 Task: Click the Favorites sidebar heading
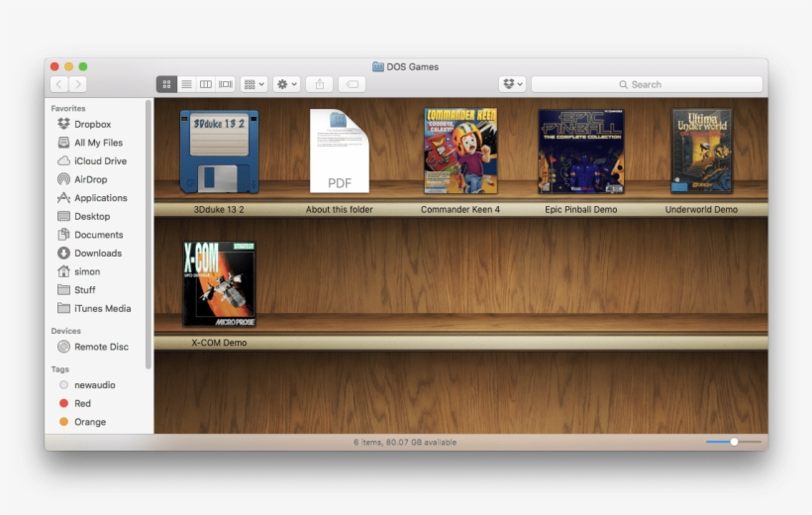[x=68, y=108]
